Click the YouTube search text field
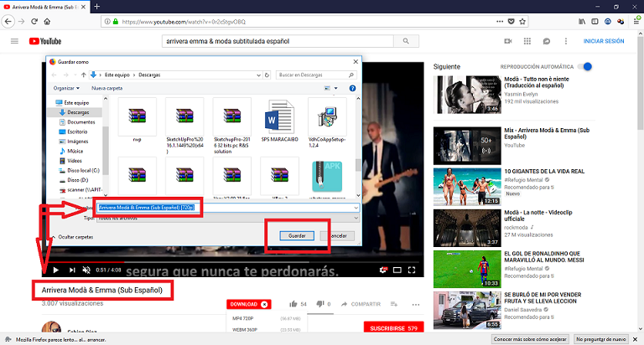The width and height of the screenshot is (644, 345). point(278,41)
